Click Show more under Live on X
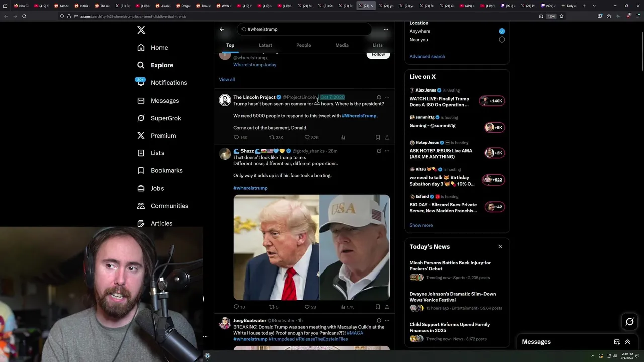This screenshot has width=644, height=362. pos(421,225)
